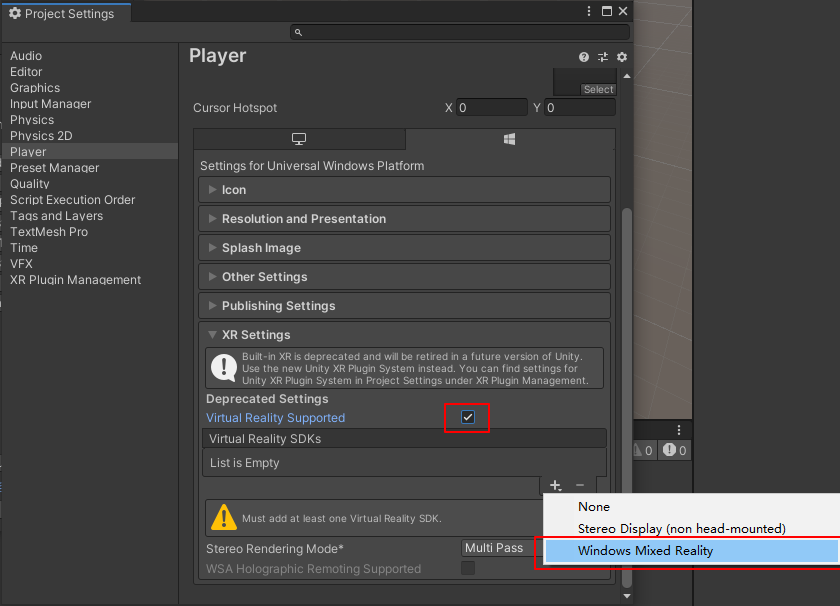Toggle the Virtual Reality Supported checkbox
Image resolution: width=840 pixels, height=606 pixels.
[466, 418]
